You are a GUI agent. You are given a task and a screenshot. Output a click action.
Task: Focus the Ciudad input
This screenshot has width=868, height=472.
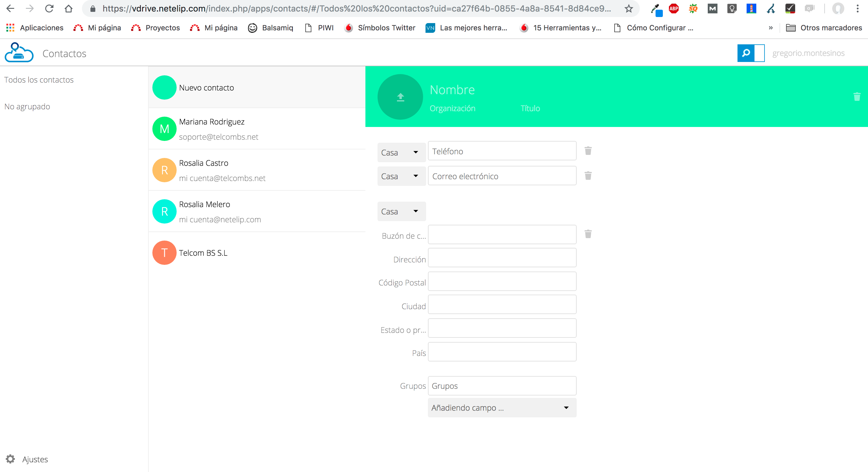click(x=502, y=305)
